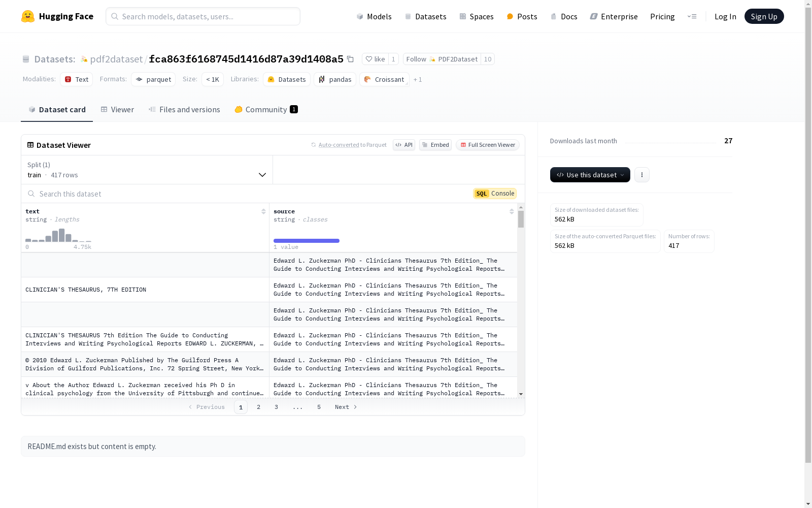Click the heart like button
This screenshot has height=508, width=812.
pos(375,59)
